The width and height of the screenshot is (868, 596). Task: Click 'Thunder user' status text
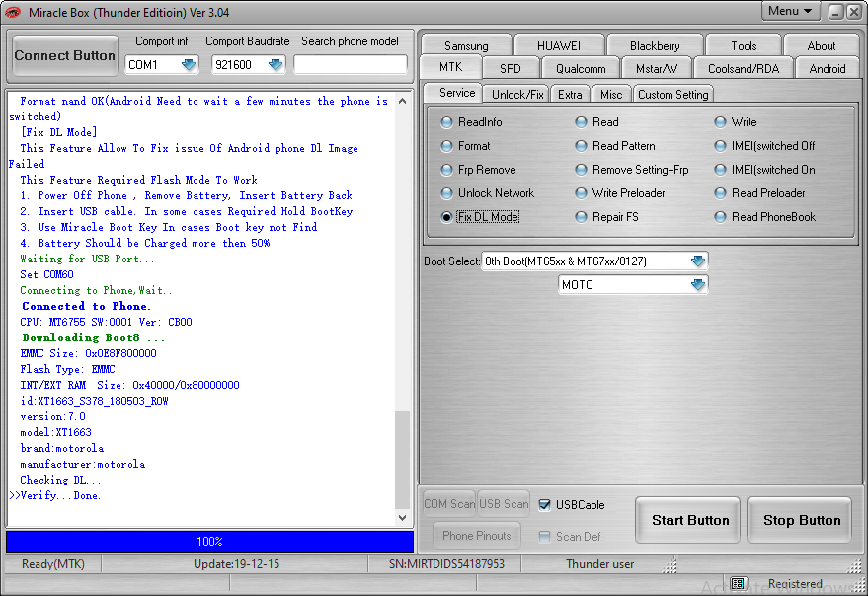coord(599,563)
